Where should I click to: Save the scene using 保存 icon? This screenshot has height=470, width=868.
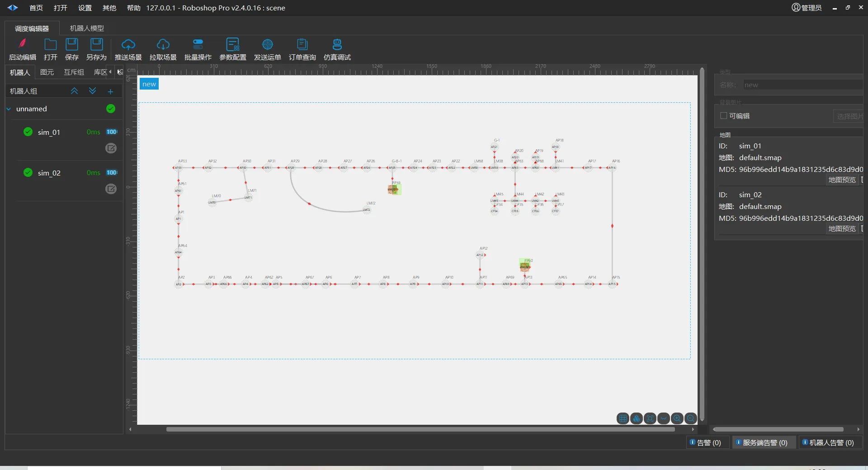(72, 49)
